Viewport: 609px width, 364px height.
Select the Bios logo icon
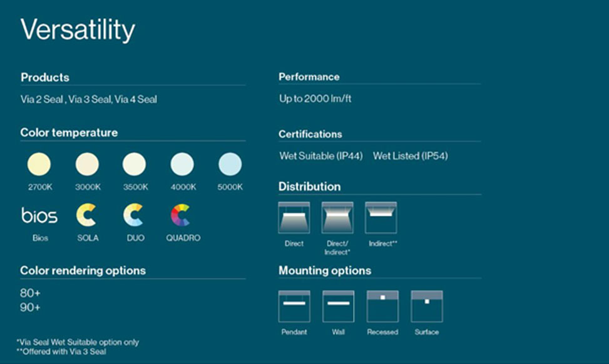(39, 216)
